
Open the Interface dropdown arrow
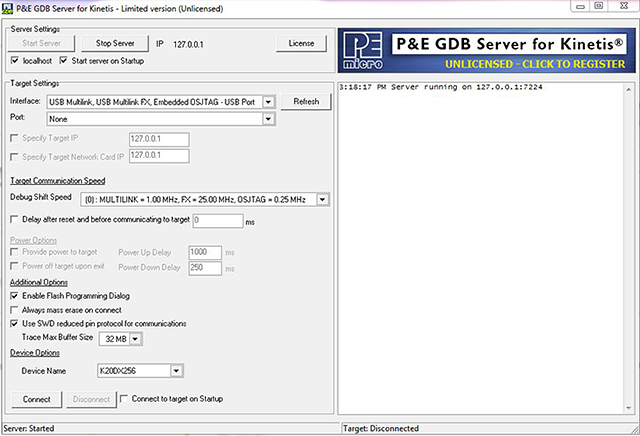[269, 102]
